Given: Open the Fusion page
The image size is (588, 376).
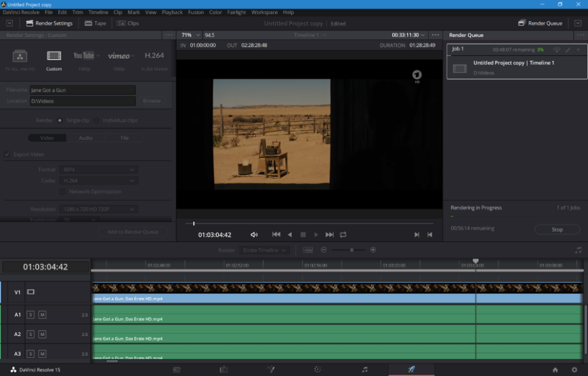Looking at the screenshot, I should coord(271,369).
